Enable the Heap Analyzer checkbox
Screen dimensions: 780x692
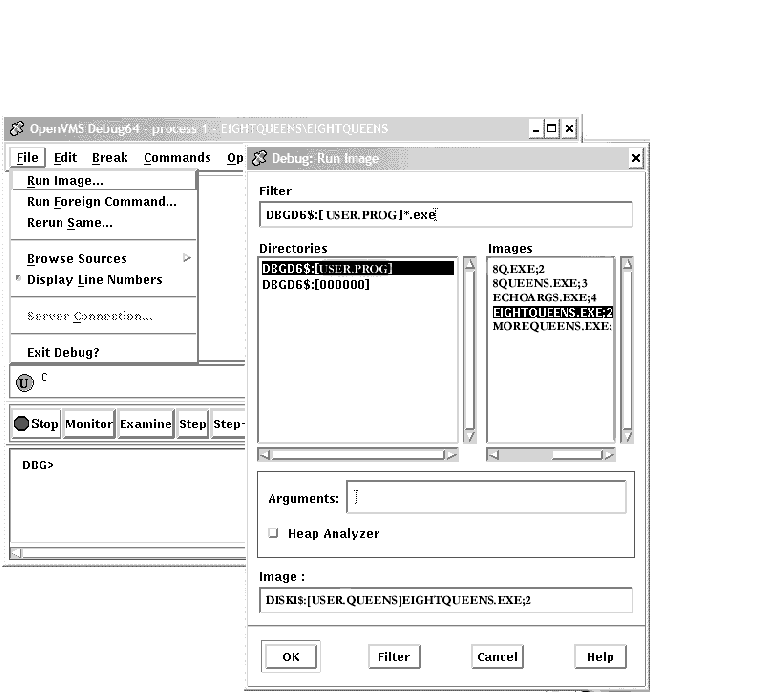[x=274, y=534]
